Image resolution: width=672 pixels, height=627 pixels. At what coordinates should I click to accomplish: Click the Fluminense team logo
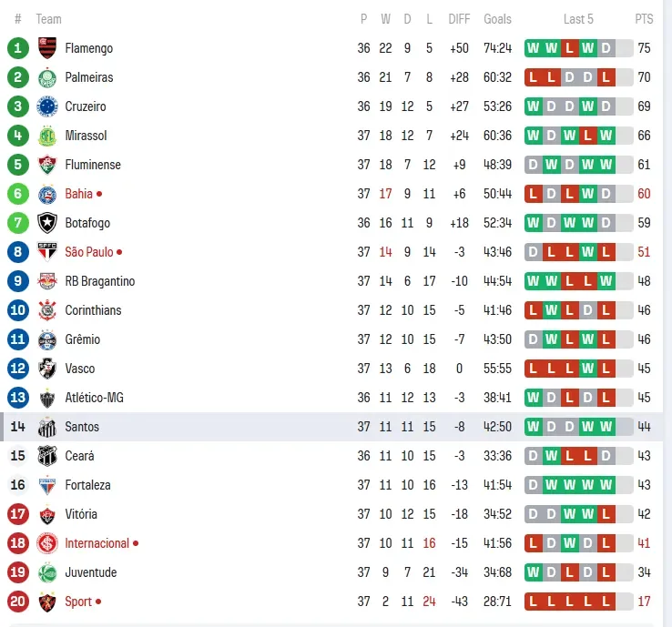point(47,165)
